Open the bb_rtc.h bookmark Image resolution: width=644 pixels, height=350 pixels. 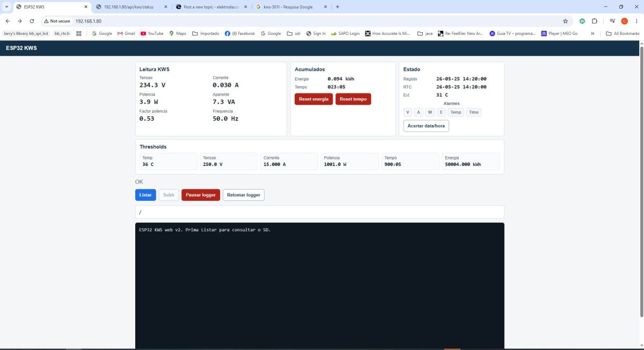tap(62, 33)
